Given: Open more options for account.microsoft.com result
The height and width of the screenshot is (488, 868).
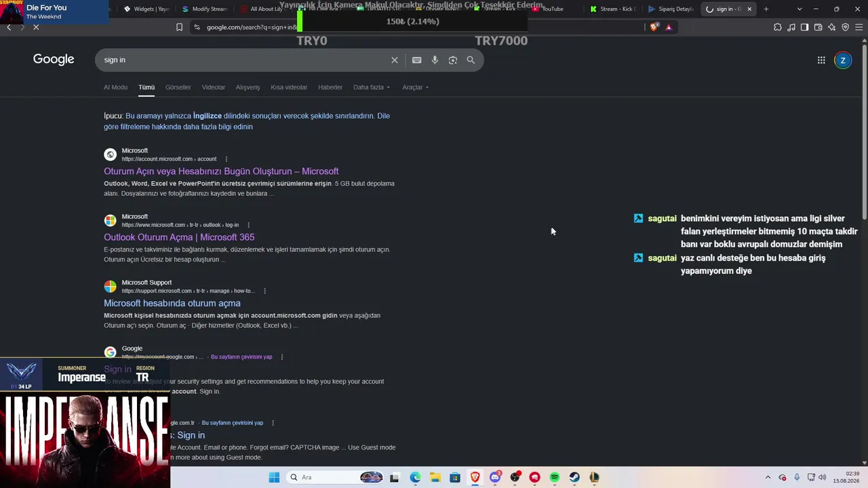Looking at the screenshot, I should 226,159.
